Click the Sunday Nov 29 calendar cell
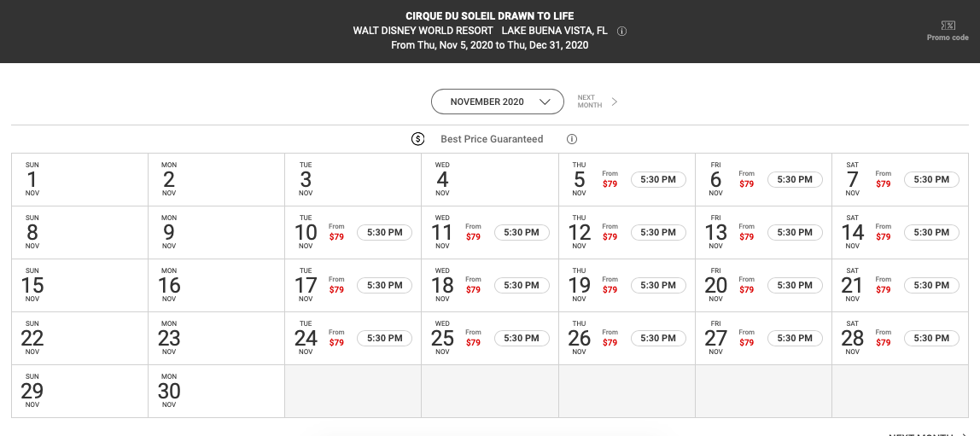Viewport: 980px width, 436px height. pyautogui.click(x=79, y=391)
